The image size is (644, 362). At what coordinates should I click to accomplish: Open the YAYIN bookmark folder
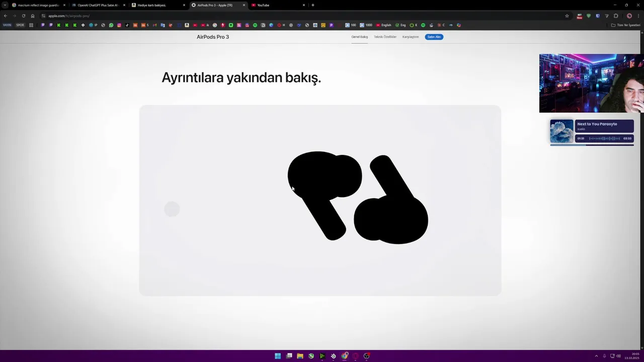(7, 25)
